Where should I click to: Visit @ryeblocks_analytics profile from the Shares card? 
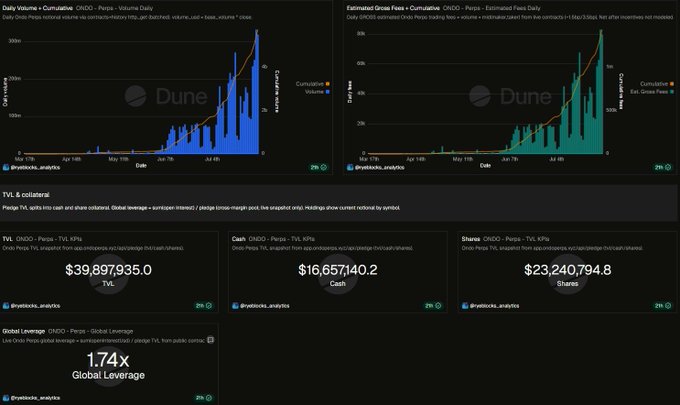(494, 306)
